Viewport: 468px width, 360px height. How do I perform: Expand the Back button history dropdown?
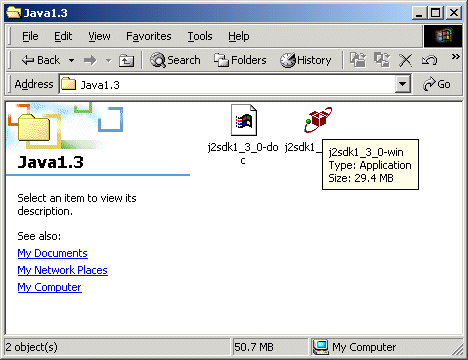coord(71,61)
